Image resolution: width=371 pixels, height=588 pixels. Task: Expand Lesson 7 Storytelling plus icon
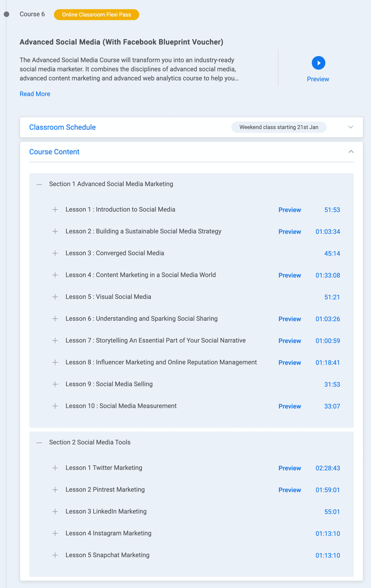[55, 341]
